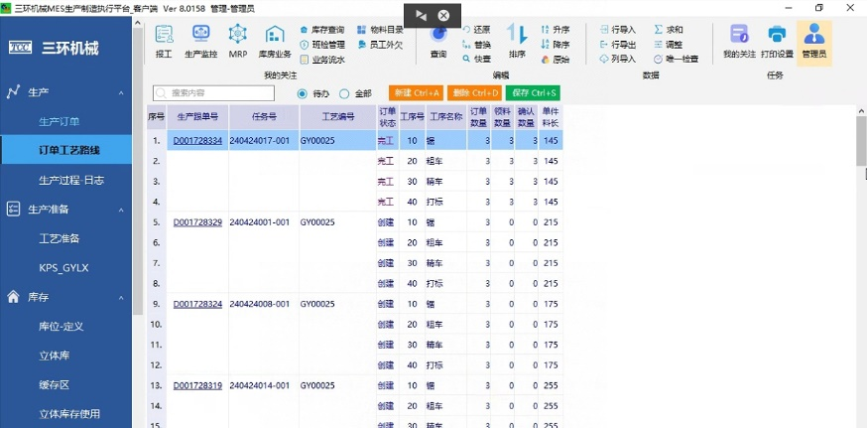Click 行导入 row import
Screen dimensions: 868x428
(618, 30)
